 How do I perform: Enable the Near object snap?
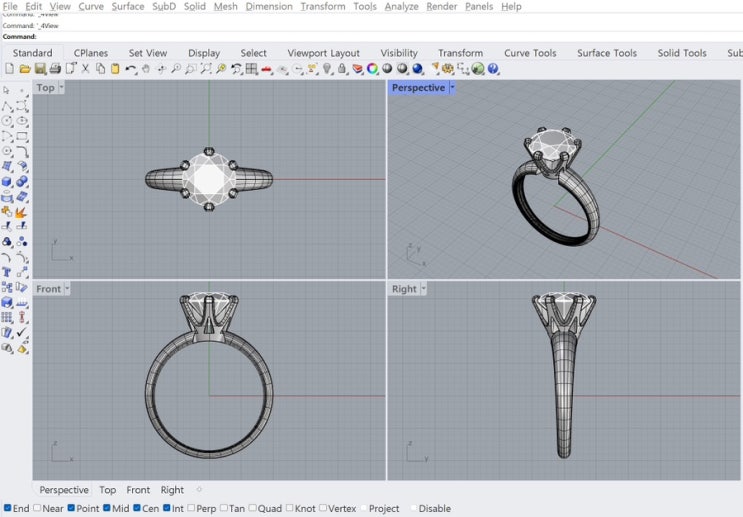(37, 508)
